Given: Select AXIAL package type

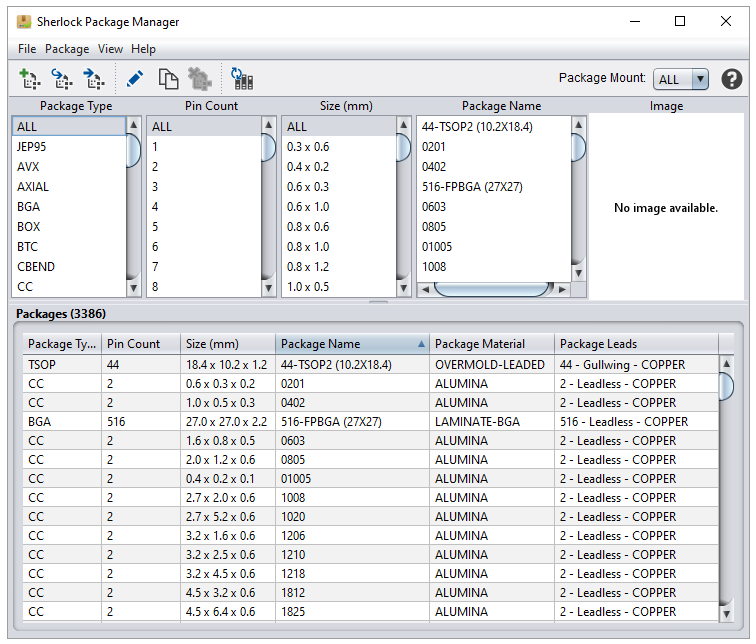Looking at the screenshot, I should point(68,187).
